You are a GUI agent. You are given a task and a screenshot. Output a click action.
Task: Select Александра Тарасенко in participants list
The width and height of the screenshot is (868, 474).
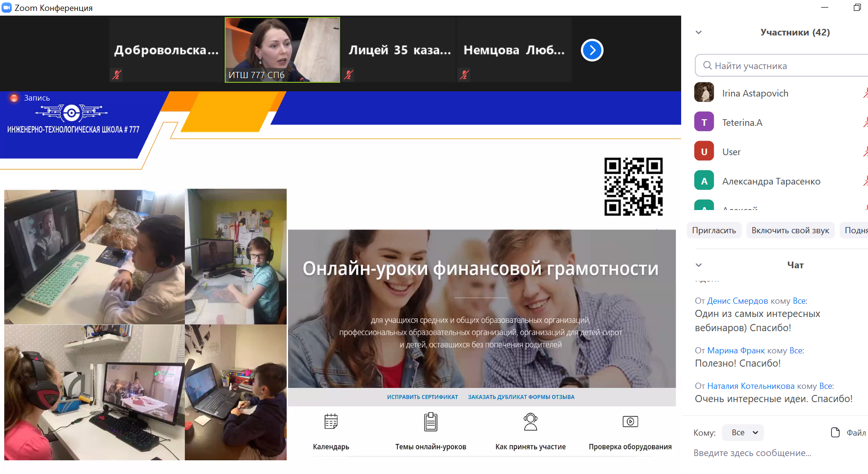(x=771, y=181)
